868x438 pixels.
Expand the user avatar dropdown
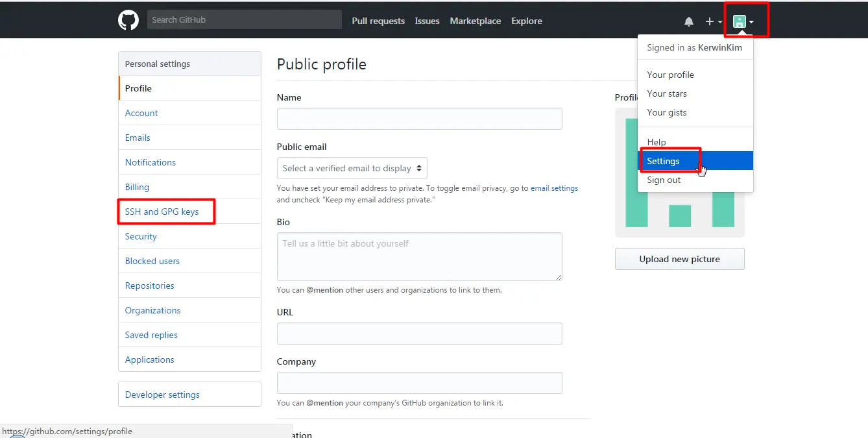[x=743, y=21]
